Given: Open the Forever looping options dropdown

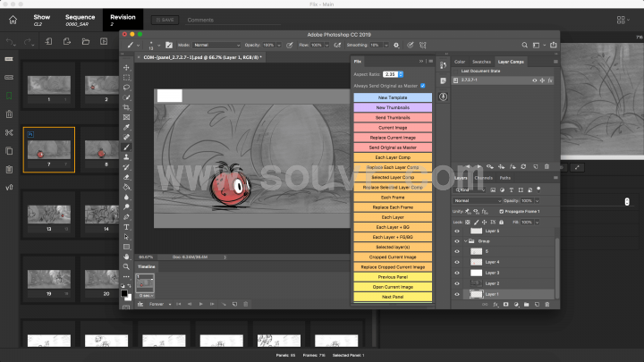Looking at the screenshot, I should point(160,304).
